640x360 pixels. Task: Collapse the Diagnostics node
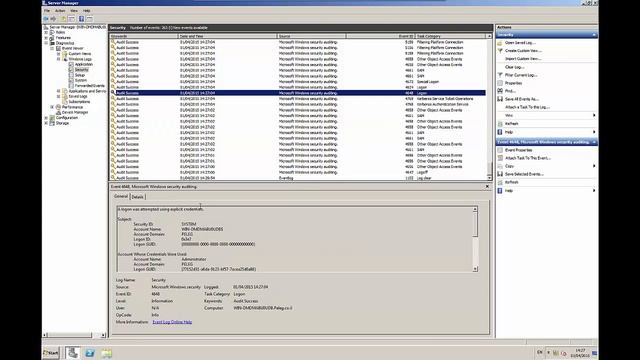pos(46,43)
